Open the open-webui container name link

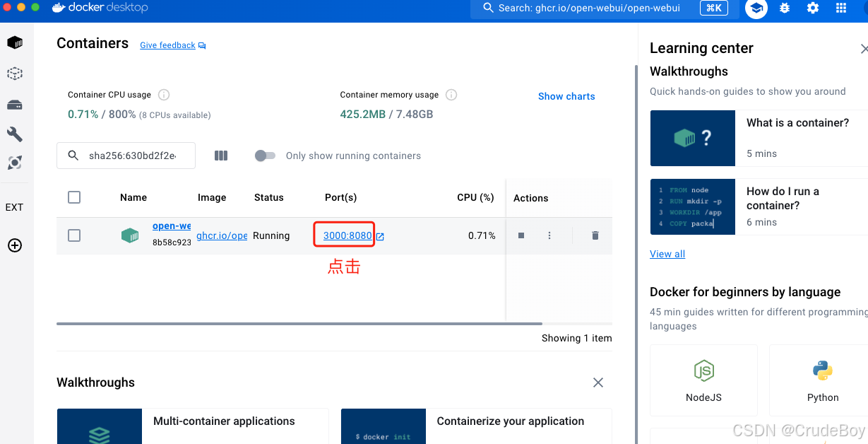tap(172, 226)
